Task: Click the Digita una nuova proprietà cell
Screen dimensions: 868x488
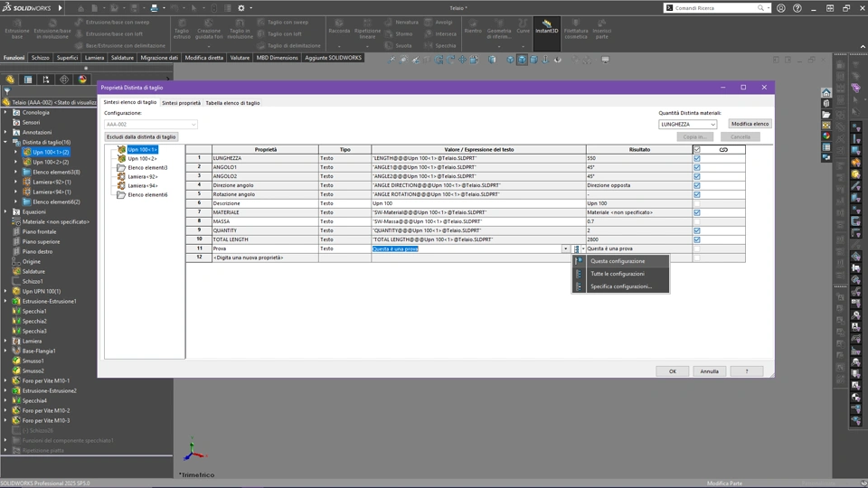Action: 265,258
